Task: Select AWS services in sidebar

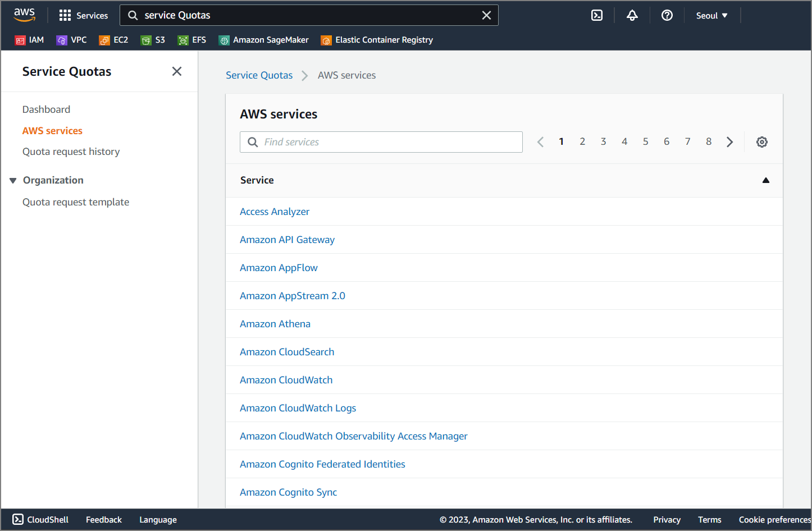Action: (52, 131)
